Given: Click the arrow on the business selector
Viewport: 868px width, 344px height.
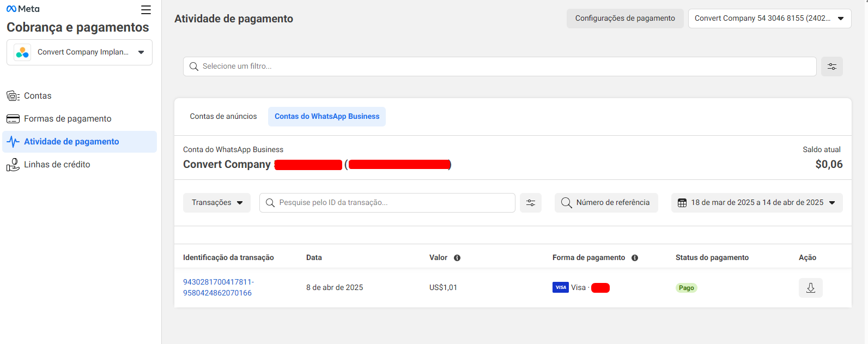Looking at the screenshot, I should tap(141, 52).
